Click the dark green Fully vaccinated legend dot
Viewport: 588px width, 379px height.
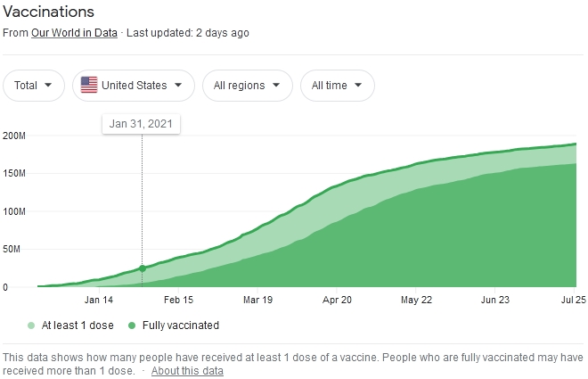click(132, 325)
